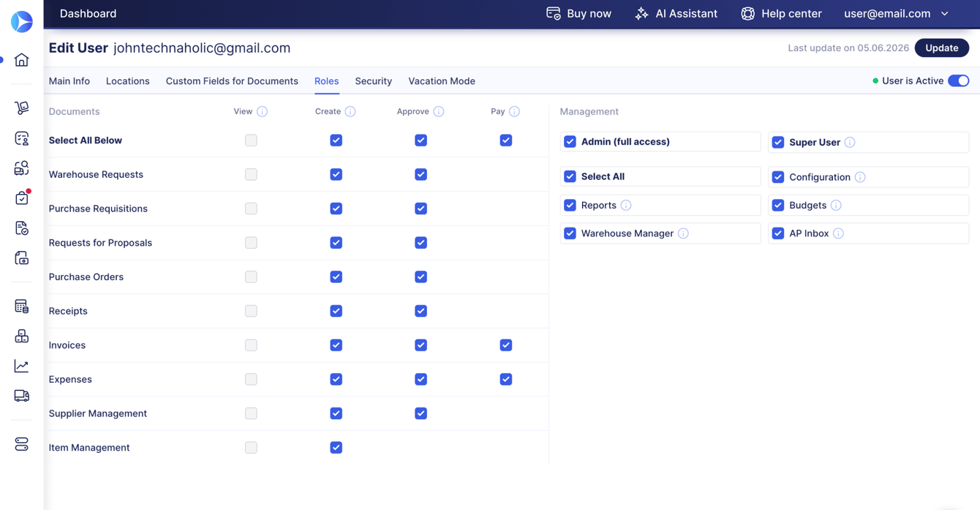Click the info icon next to Configuration
980x510 pixels.
tap(860, 177)
